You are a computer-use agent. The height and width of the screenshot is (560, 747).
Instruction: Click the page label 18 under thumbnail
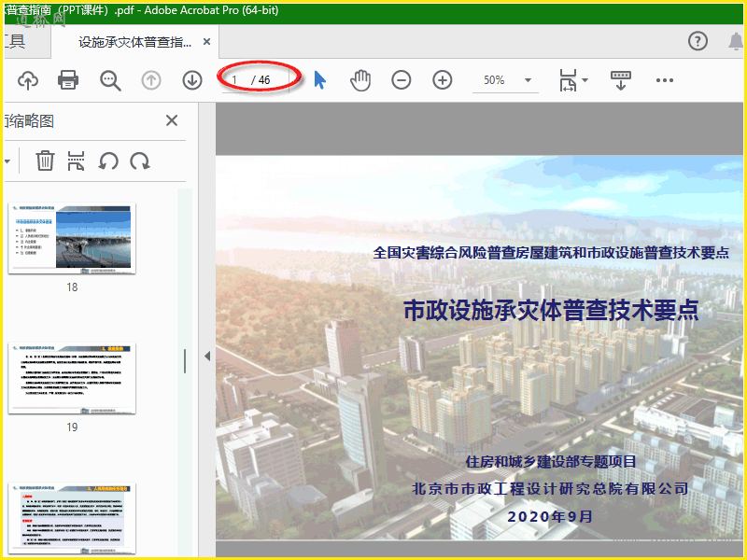[x=72, y=287]
